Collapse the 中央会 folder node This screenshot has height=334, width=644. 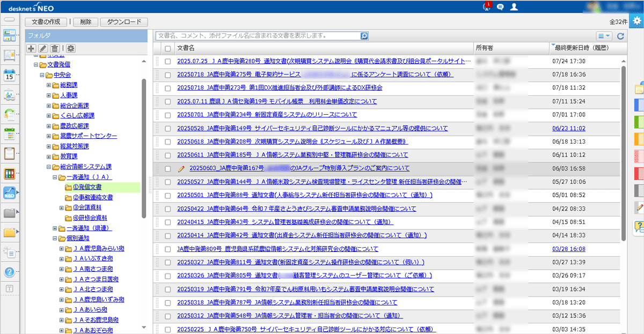point(42,75)
